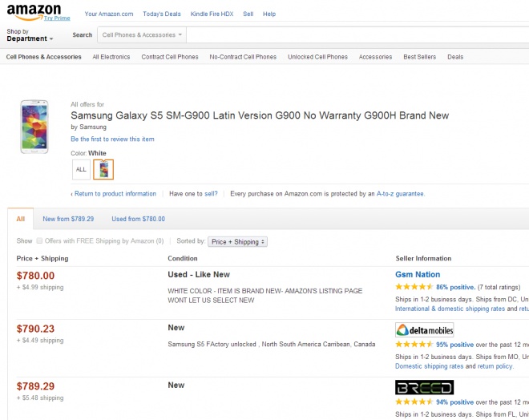529x420 pixels.
Task: Select the White color swatch thumbnail
Action: click(x=103, y=169)
